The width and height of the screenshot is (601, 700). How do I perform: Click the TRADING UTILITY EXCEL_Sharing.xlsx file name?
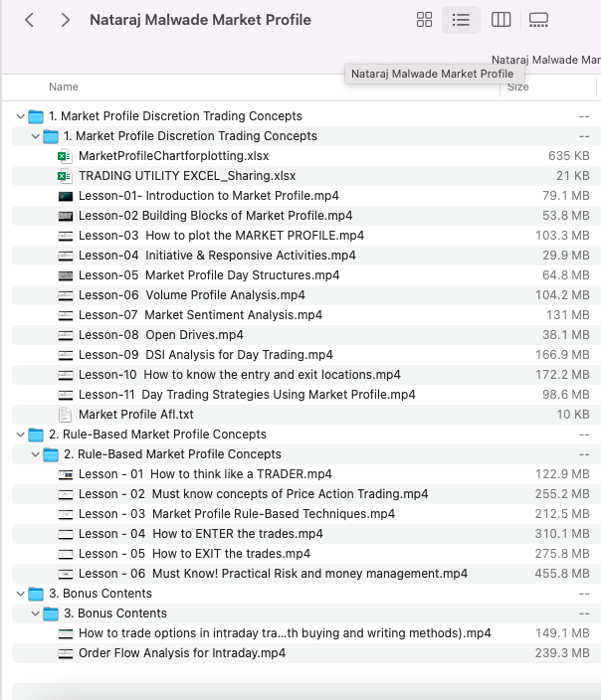(x=187, y=176)
